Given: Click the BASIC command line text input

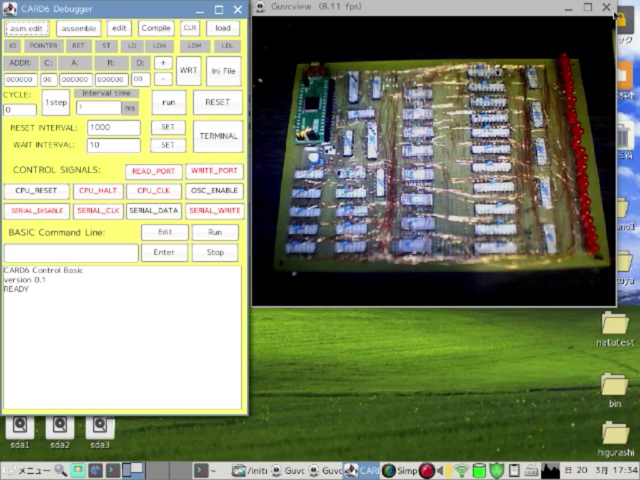Looking at the screenshot, I should click(x=71, y=253).
